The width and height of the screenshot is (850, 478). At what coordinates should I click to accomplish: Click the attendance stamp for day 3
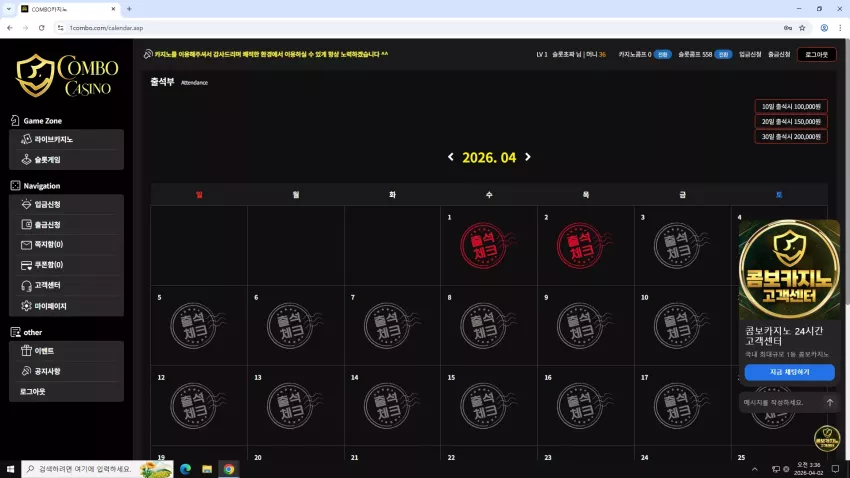click(x=677, y=246)
